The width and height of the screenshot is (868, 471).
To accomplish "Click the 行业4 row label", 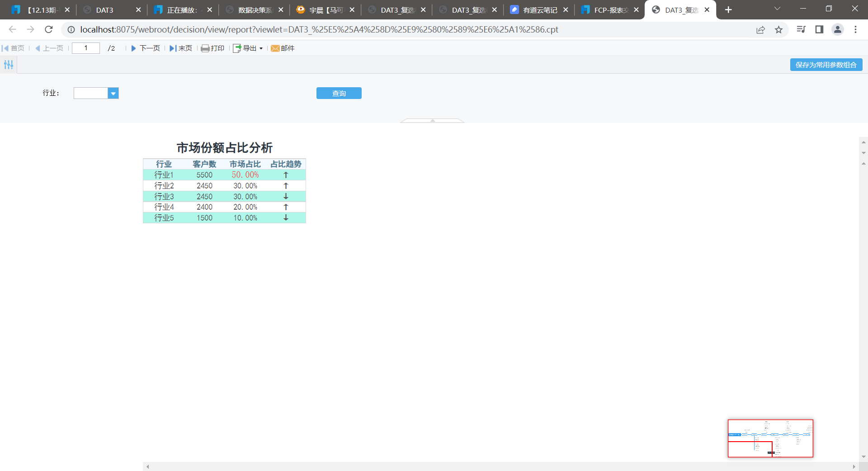I will click(x=164, y=207).
